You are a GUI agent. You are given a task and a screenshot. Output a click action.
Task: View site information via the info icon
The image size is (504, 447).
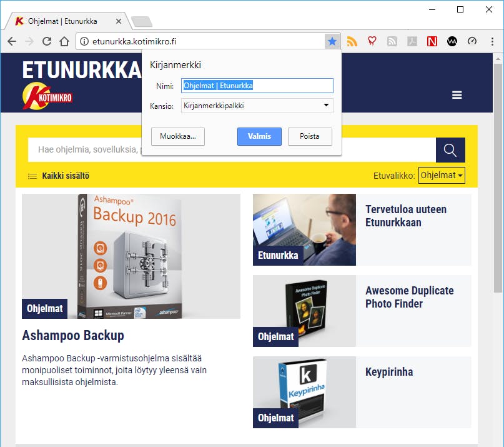point(84,41)
